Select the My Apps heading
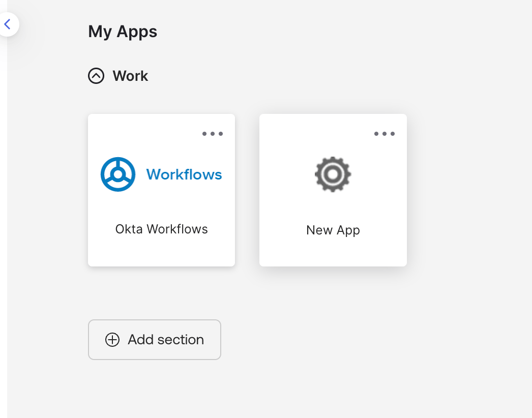 pos(123,32)
